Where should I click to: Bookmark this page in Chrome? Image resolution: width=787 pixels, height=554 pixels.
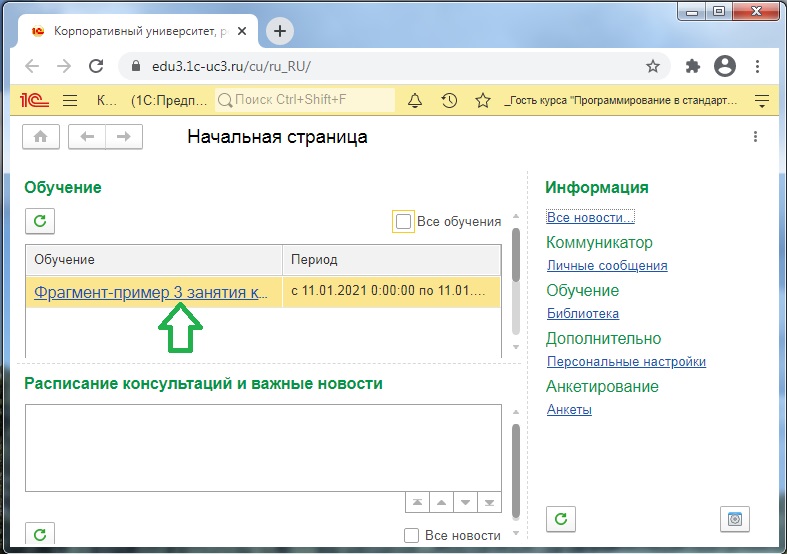pyautogui.click(x=653, y=66)
